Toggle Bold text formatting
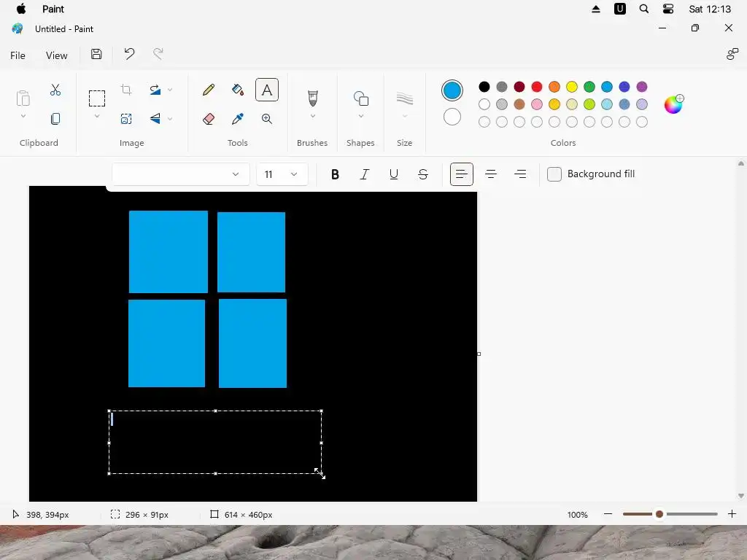 coord(335,174)
